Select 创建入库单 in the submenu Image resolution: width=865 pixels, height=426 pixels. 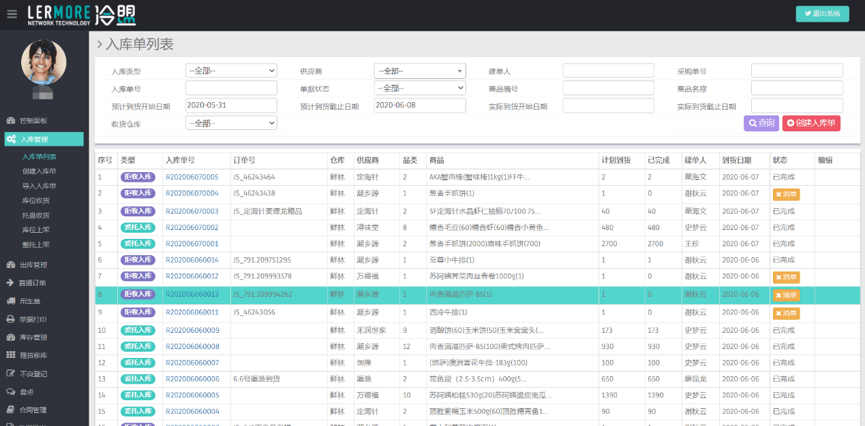coord(41,171)
